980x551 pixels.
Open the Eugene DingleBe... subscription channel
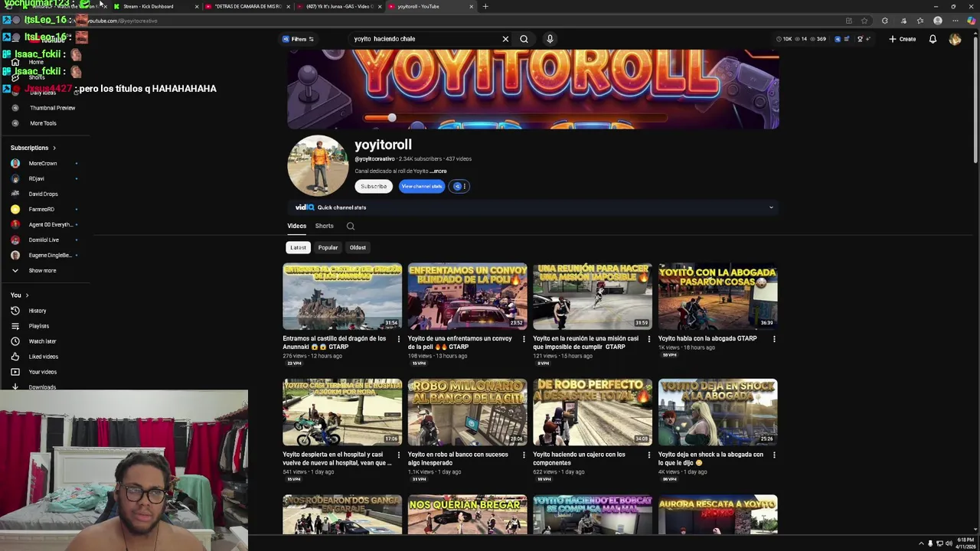coord(50,255)
